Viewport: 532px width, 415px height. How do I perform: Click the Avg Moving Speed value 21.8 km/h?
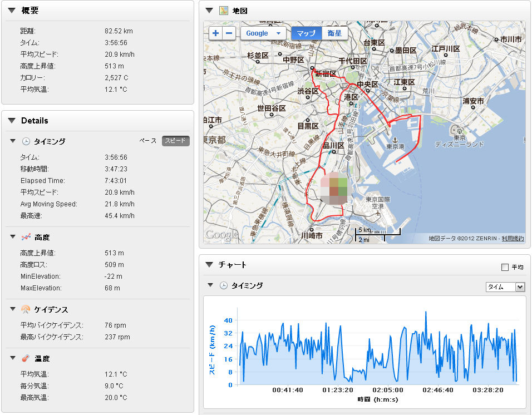[120, 204]
